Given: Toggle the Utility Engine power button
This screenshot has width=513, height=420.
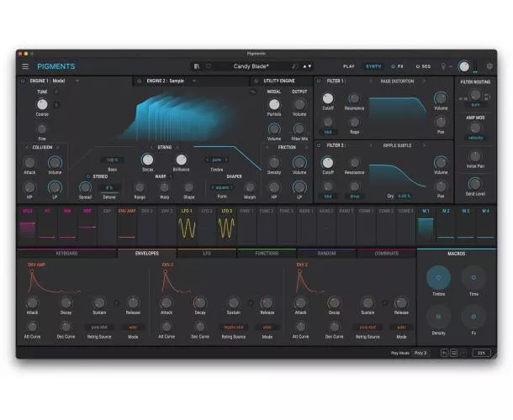Looking at the screenshot, I should point(256,81).
